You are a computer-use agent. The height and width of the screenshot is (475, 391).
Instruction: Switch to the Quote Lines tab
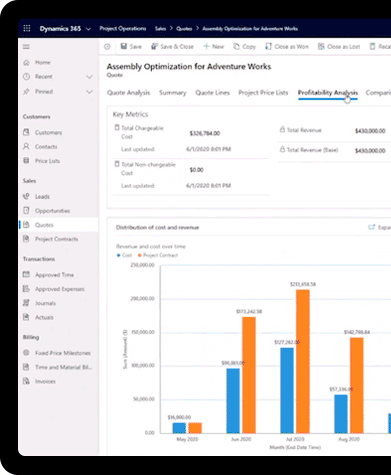tap(212, 93)
